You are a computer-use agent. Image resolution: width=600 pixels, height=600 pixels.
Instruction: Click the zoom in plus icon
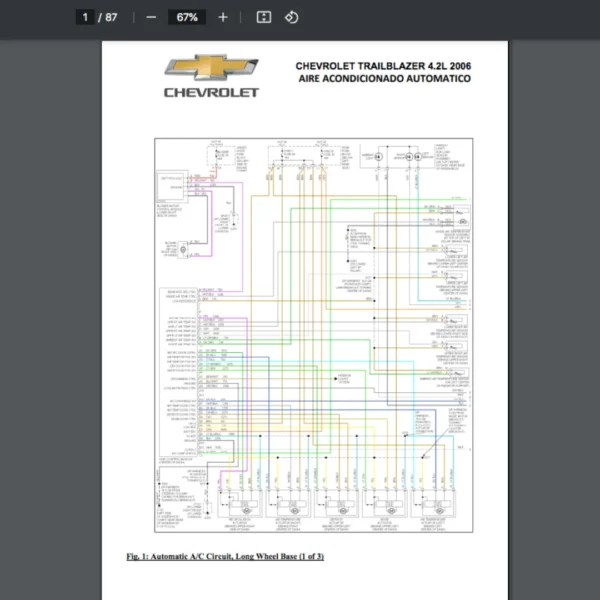(223, 17)
